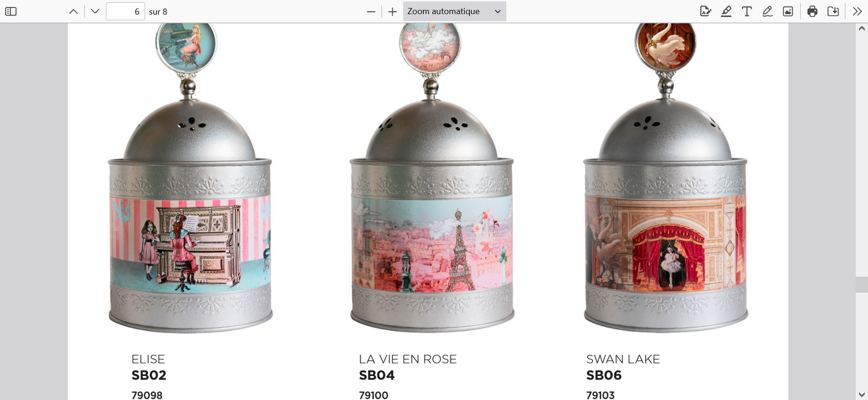Toggle the sidebar panel

click(11, 11)
